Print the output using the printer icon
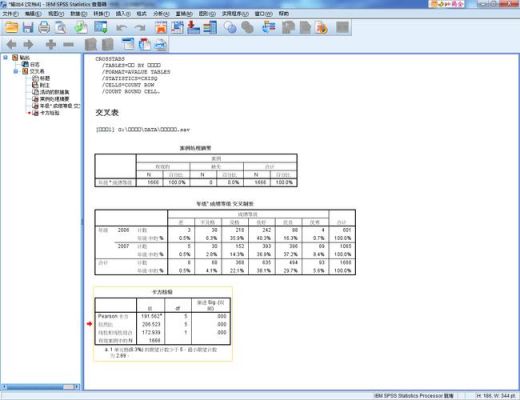 pos(44,27)
